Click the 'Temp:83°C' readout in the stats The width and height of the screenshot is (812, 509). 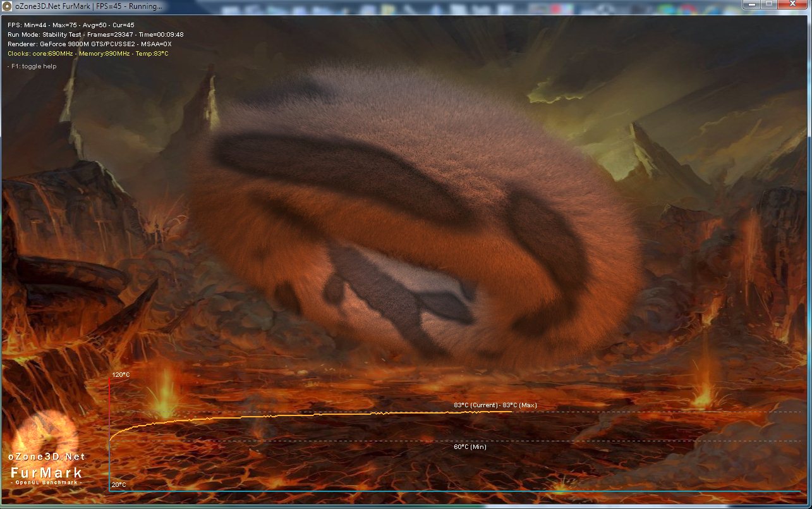click(152, 54)
